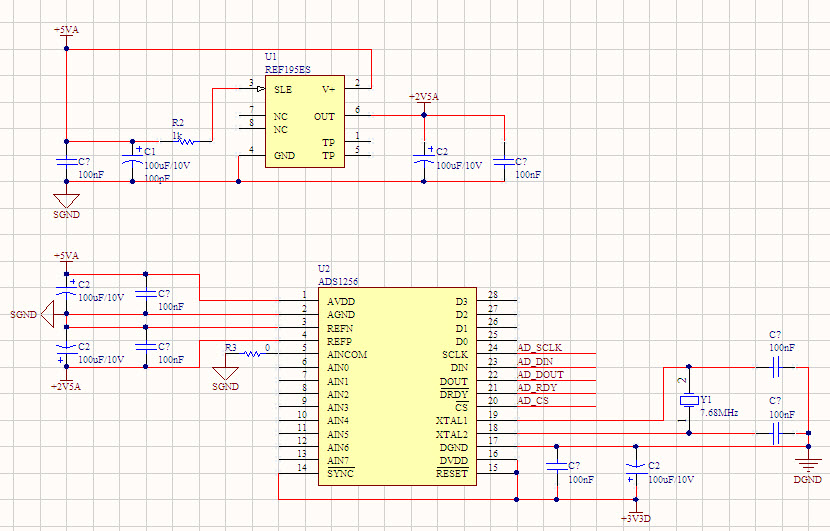Click the RESET pin label
Screen dimensions: 830x531
452,474
